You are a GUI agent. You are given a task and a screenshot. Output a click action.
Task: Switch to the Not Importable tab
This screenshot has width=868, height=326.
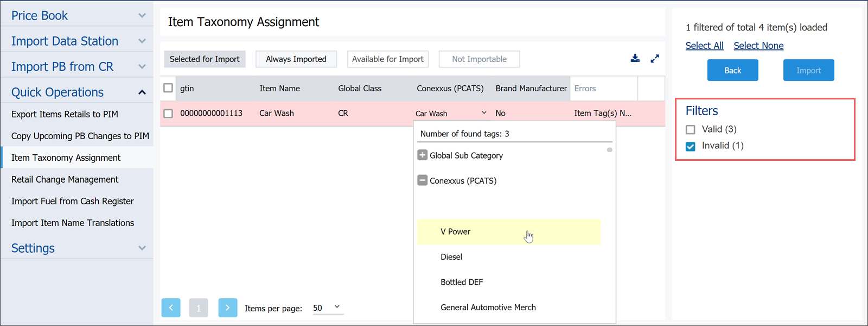[480, 59]
